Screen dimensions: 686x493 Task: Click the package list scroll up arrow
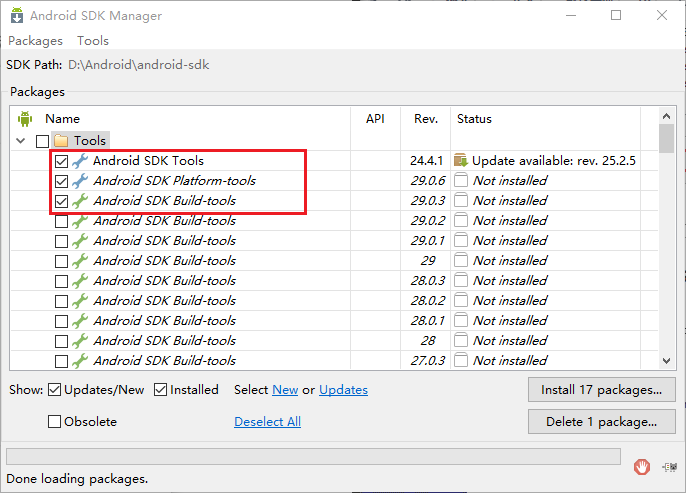coord(666,116)
